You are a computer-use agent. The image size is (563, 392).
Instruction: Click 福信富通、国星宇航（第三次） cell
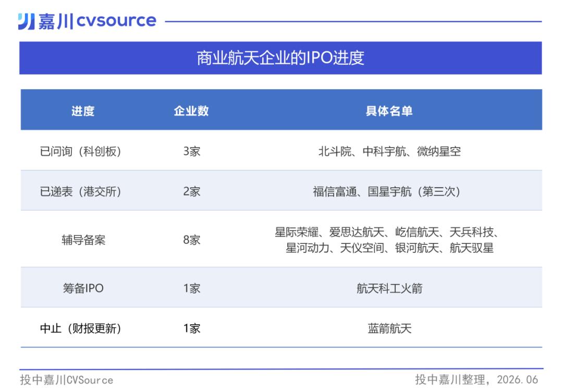[387, 191]
